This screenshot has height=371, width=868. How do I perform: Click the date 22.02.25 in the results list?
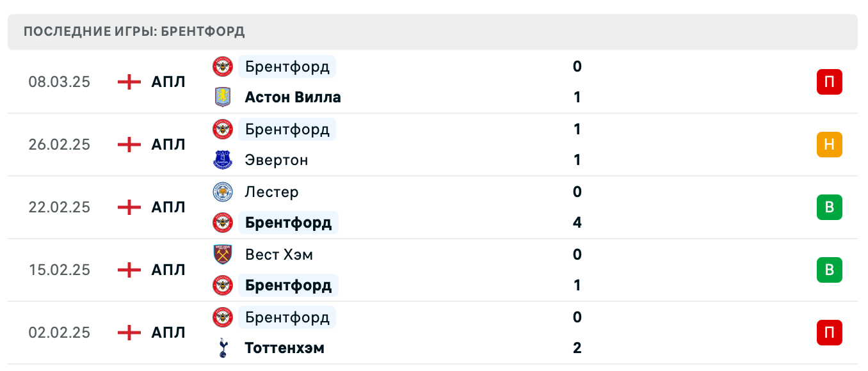tap(59, 207)
